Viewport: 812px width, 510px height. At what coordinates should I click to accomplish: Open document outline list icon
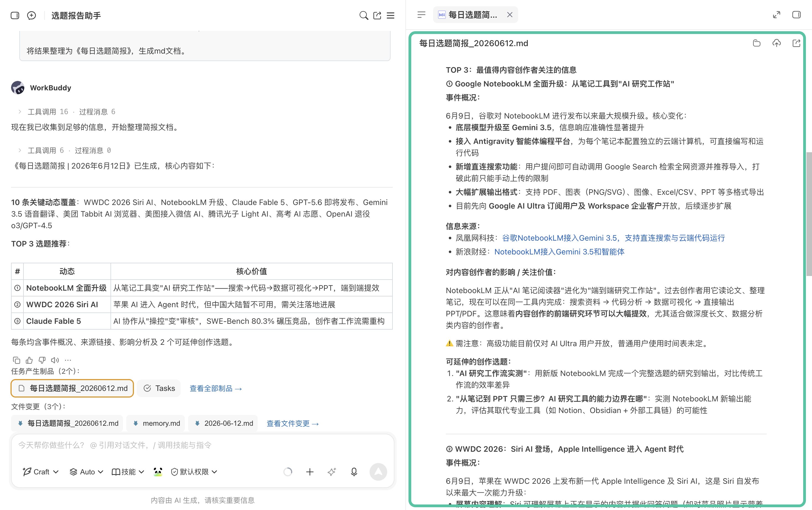[x=421, y=15]
